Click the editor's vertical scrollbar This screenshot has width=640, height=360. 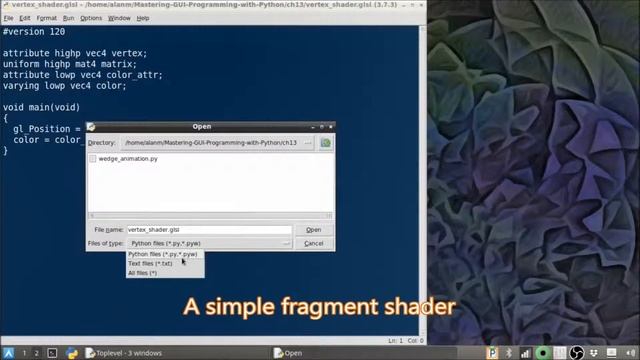(x=422, y=180)
